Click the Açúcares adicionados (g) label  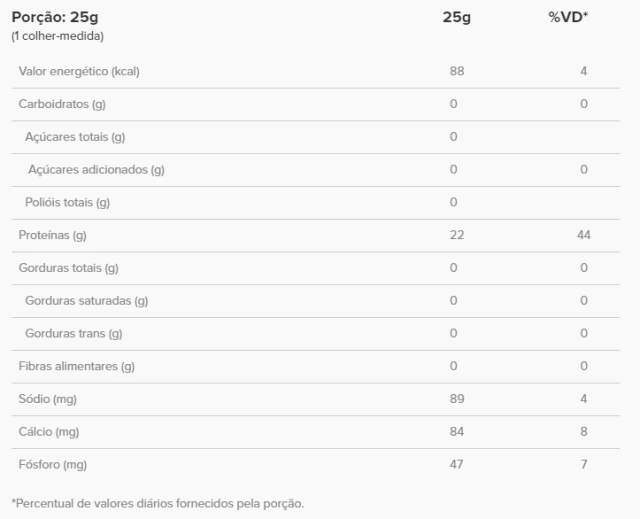(x=96, y=170)
